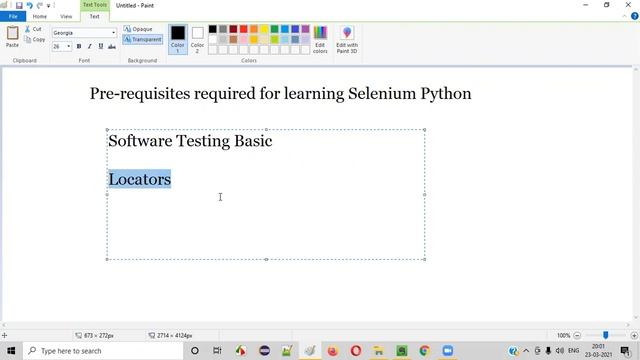Image resolution: width=640 pixels, height=360 pixels.
Task: Click the Save icon in quick access toolbar
Action: [19, 5]
